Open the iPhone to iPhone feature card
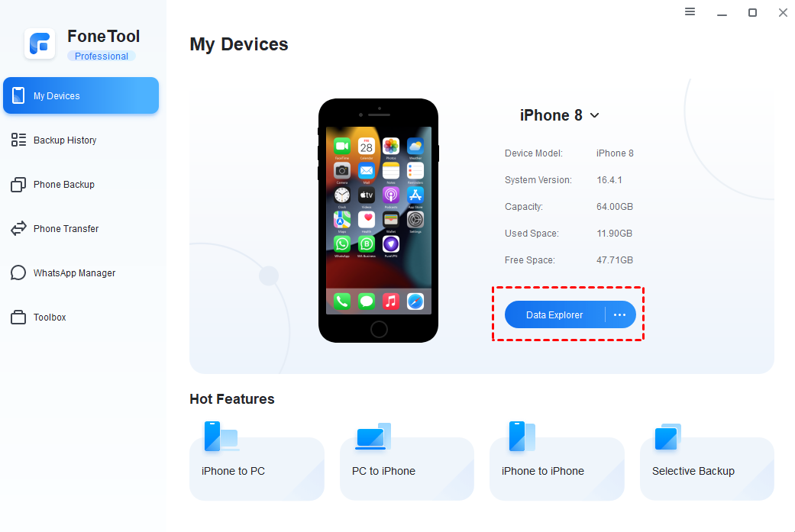Screen dimensions: 795x532 (557, 468)
